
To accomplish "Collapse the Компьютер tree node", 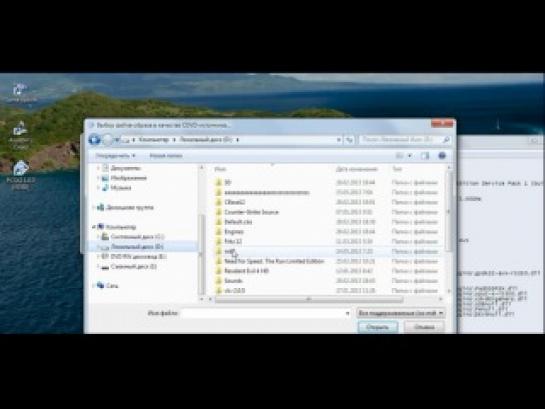I will click(94, 227).
